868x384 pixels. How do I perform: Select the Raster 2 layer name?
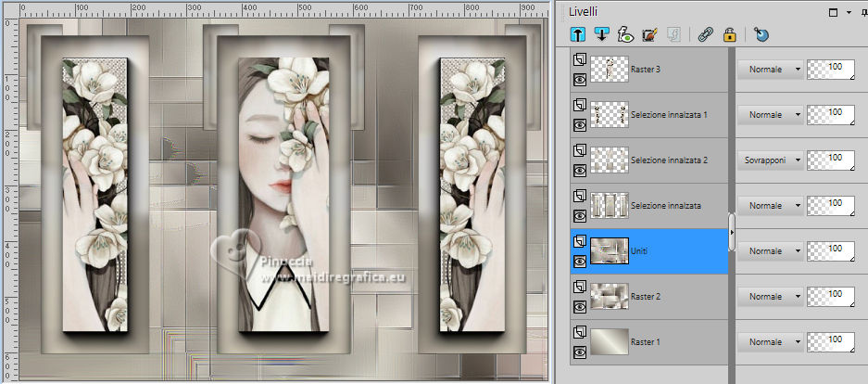[646, 297]
